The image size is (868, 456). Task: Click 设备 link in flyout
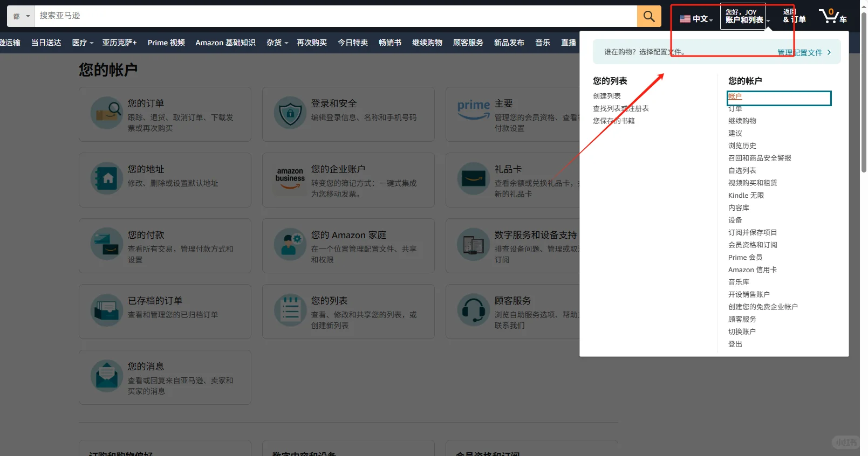tap(735, 220)
